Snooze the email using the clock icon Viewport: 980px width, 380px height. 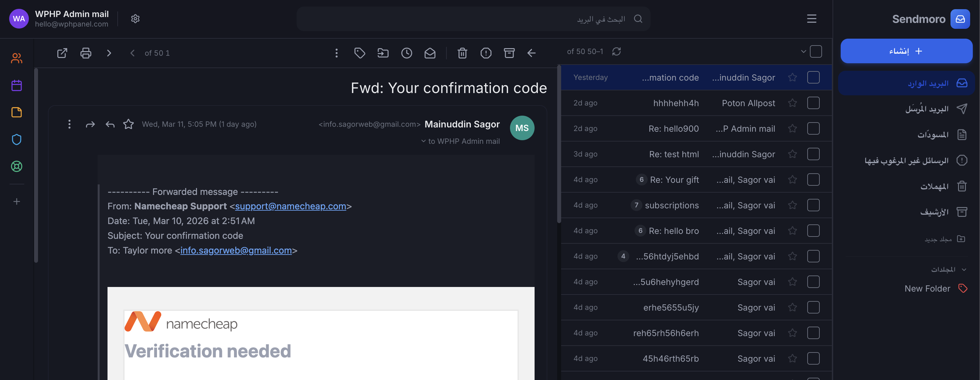click(406, 53)
